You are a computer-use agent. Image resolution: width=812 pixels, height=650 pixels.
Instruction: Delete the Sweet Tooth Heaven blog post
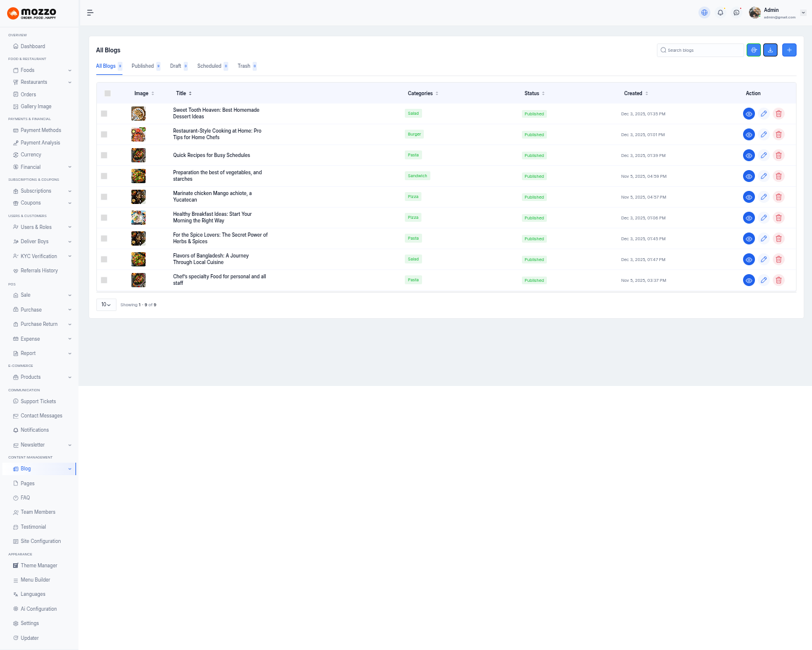779,114
